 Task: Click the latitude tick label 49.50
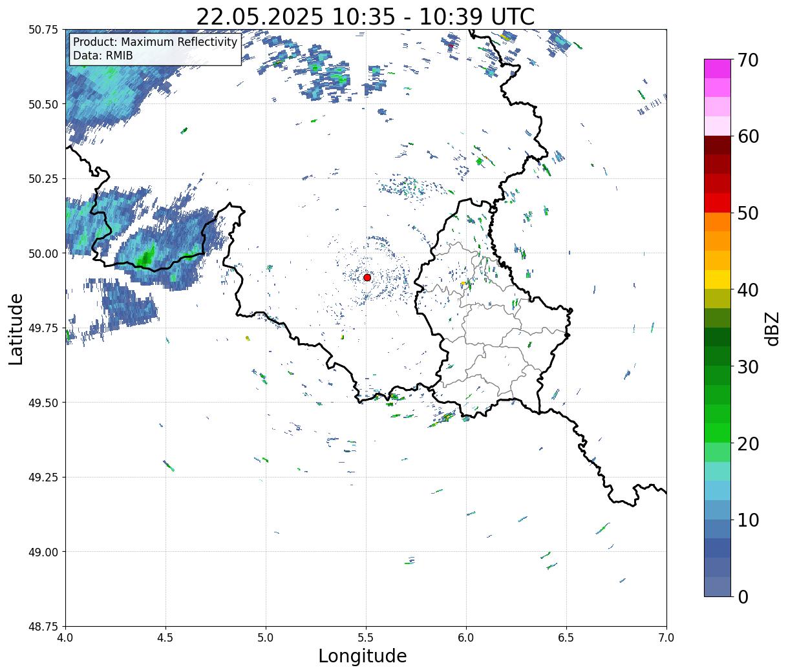[44, 403]
